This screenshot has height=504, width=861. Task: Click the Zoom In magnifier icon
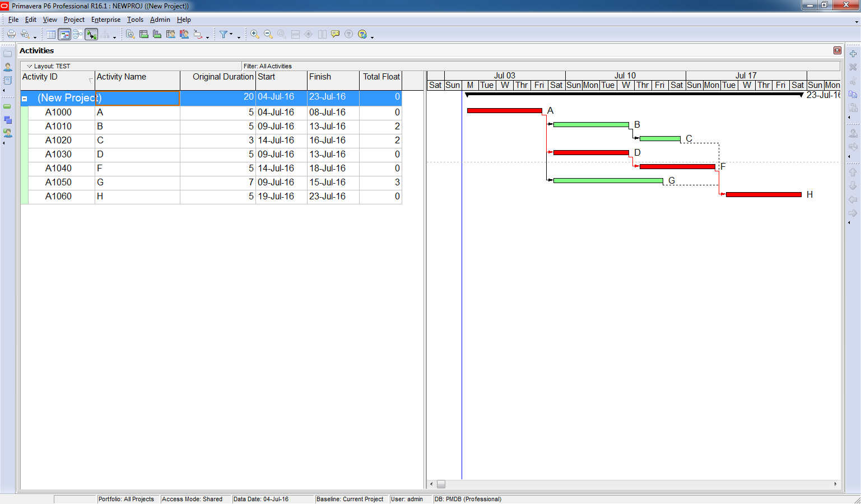pos(255,34)
